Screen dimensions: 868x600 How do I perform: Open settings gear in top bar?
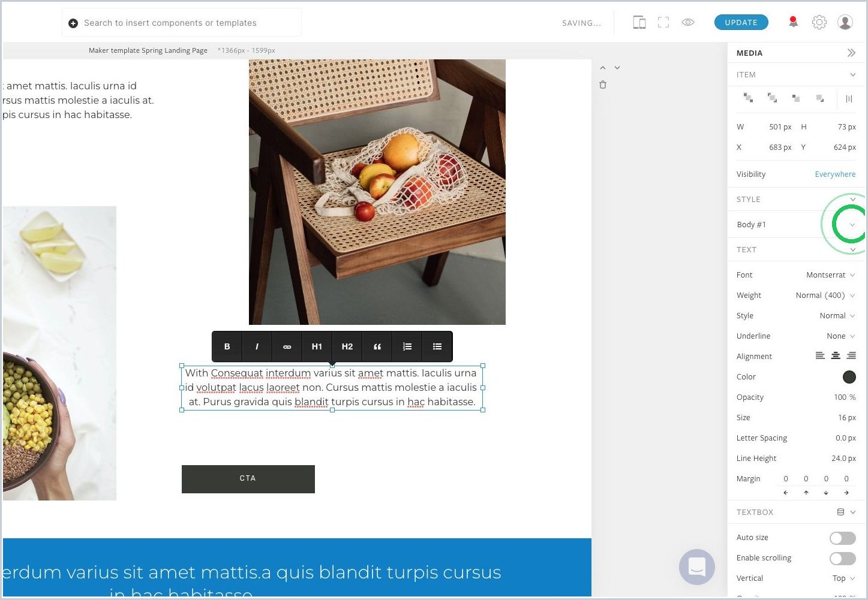click(819, 22)
